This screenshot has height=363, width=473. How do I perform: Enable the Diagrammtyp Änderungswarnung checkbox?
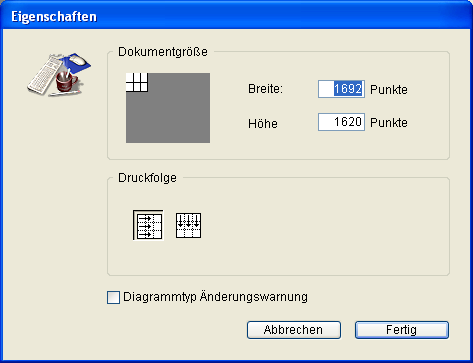click(x=113, y=297)
